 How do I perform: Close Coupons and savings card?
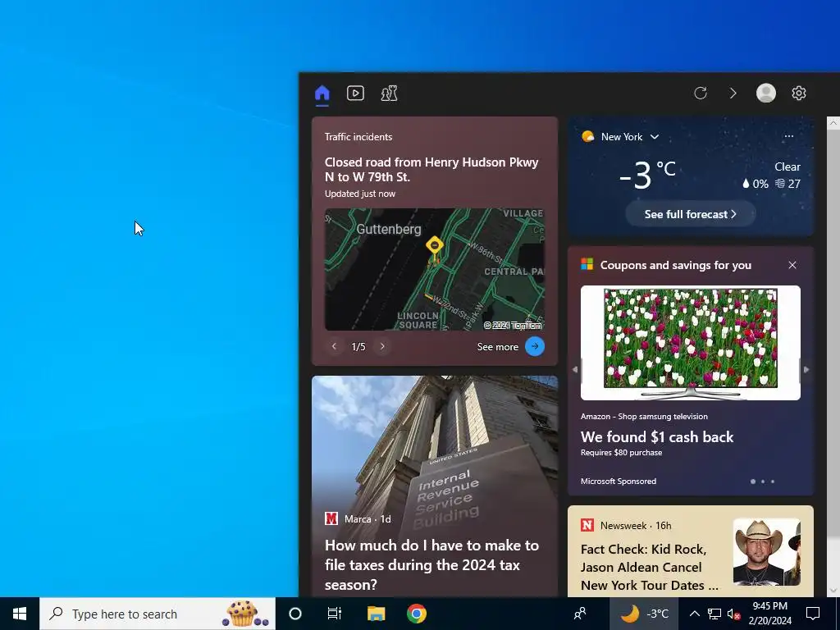pos(792,265)
